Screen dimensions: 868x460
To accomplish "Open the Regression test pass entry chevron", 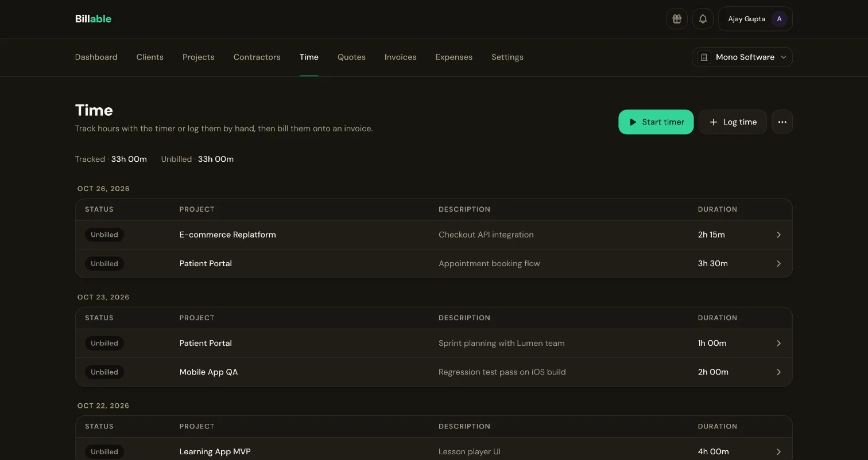I will pyautogui.click(x=778, y=372).
